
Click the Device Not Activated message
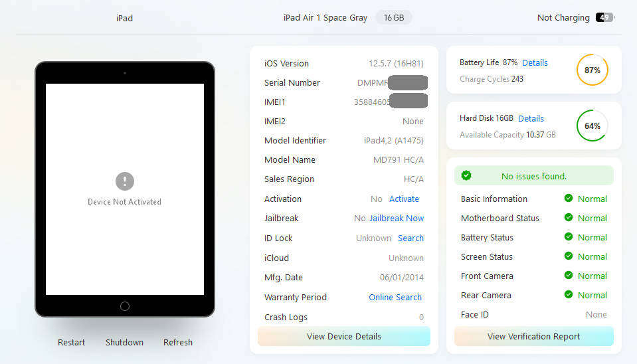(124, 202)
